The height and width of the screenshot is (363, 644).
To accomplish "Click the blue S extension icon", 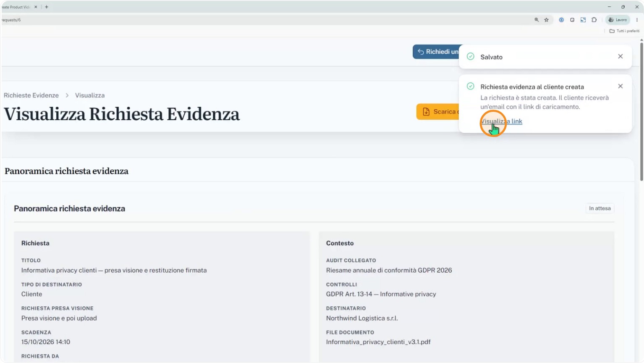I will [583, 20].
